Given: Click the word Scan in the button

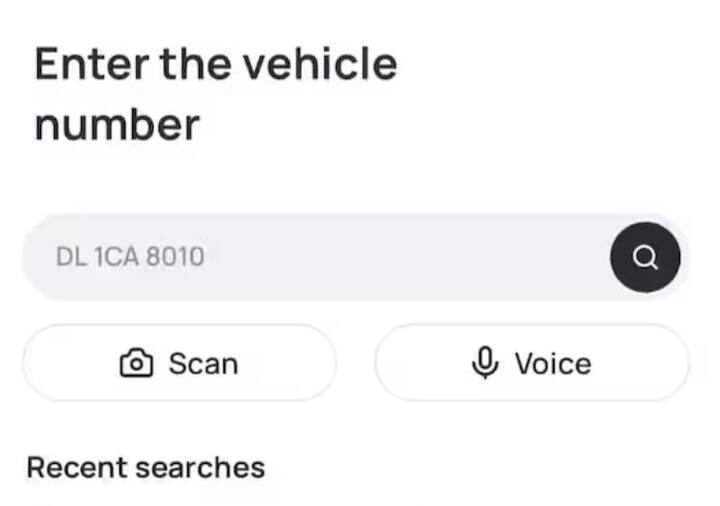Looking at the screenshot, I should 203,363.
